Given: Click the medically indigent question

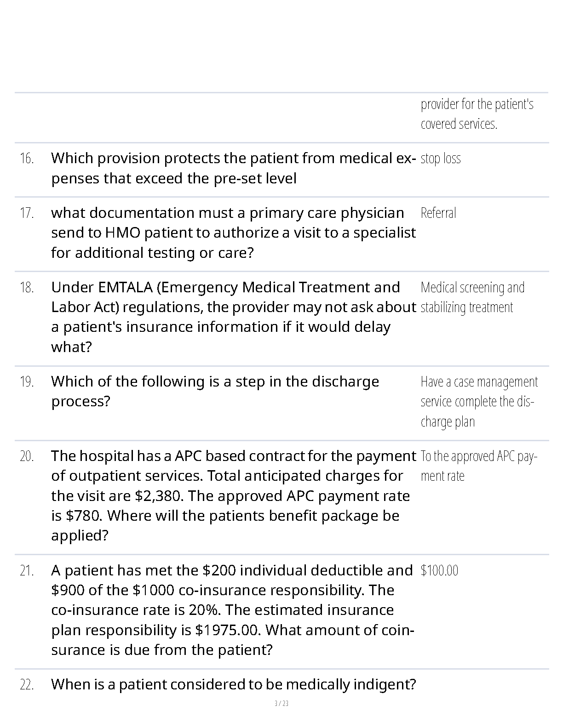Looking at the screenshot, I should tap(233, 684).
